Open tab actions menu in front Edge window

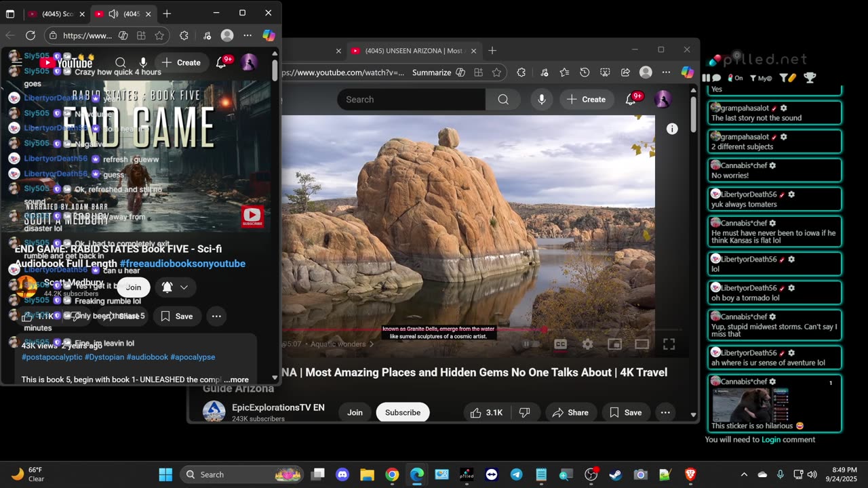10,14
